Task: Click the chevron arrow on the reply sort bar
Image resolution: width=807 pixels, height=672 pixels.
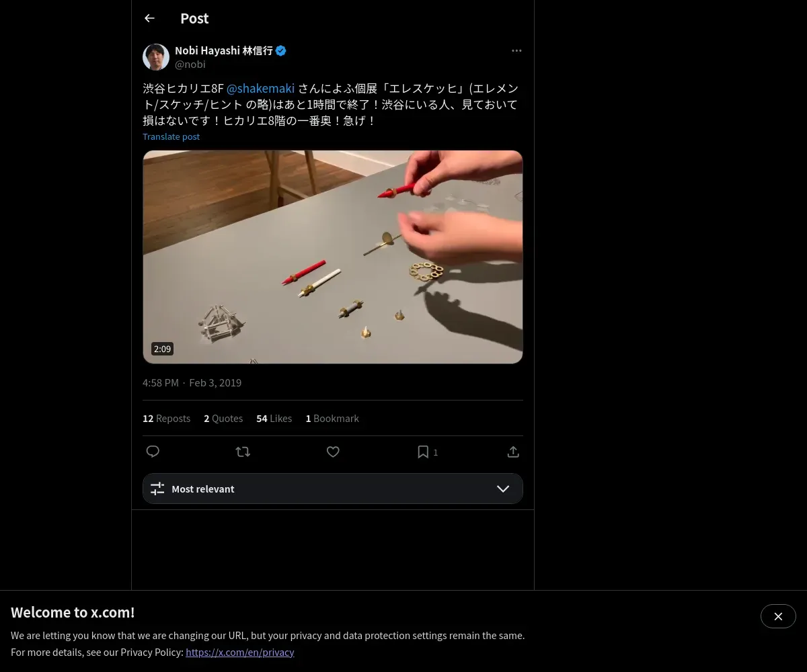Action: [x=503, y=489]
